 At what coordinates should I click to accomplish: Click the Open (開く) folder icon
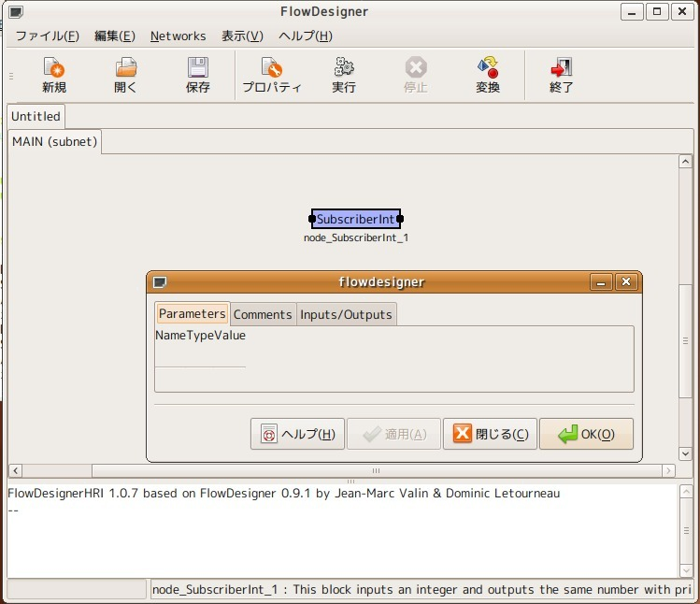pos(125,69)
